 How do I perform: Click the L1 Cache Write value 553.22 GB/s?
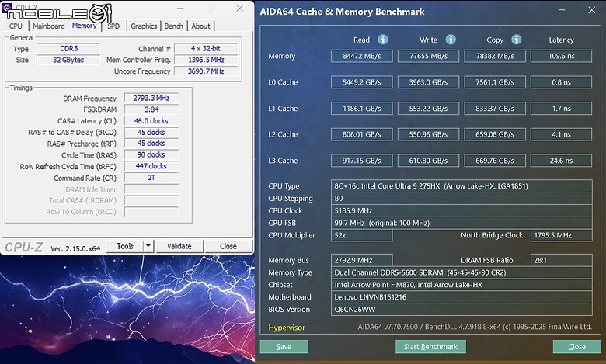428,109
